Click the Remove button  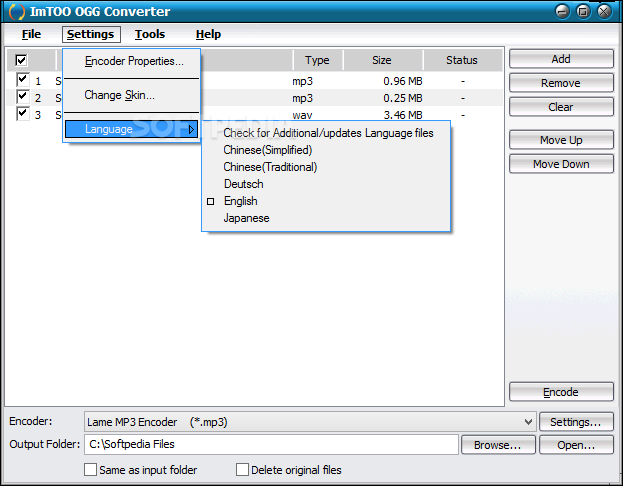[561, 83]
